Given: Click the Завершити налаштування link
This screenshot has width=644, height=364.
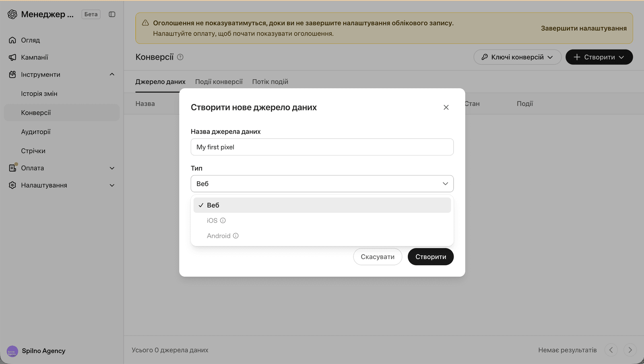Looking at the screenshot, I should 584,28.
